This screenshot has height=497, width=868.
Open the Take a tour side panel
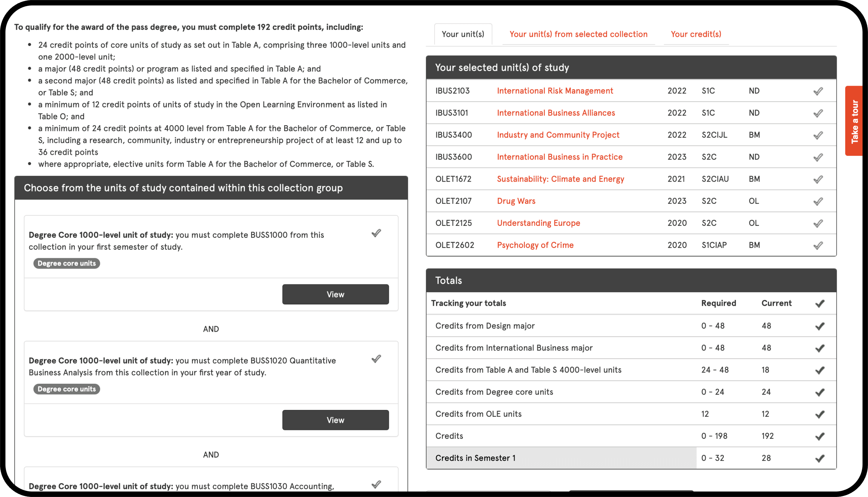tap(855, 121)
